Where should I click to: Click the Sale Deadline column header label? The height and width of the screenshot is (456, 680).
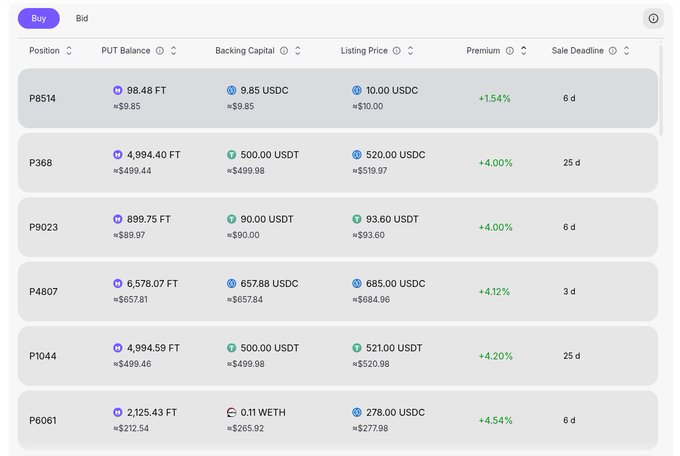point(577,51)
